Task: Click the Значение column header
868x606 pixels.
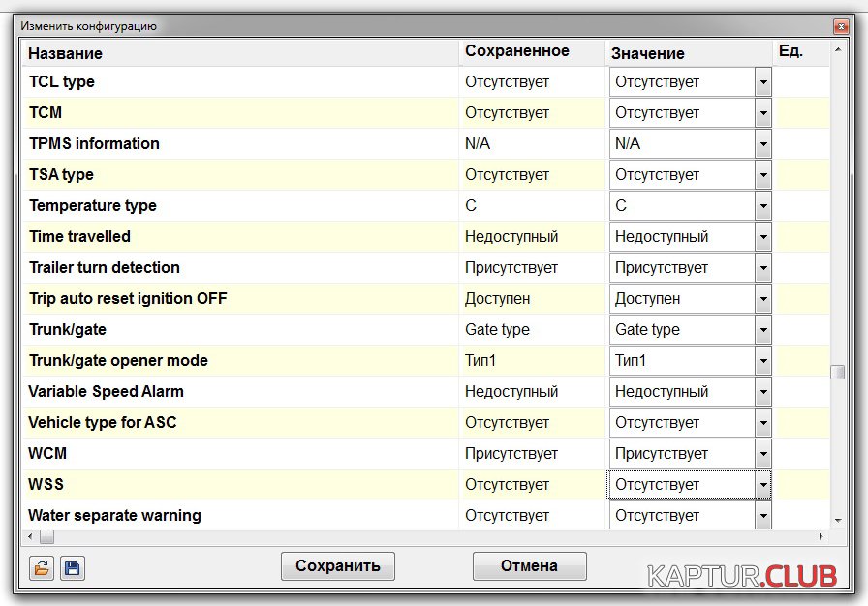Action: coord(647,53)
